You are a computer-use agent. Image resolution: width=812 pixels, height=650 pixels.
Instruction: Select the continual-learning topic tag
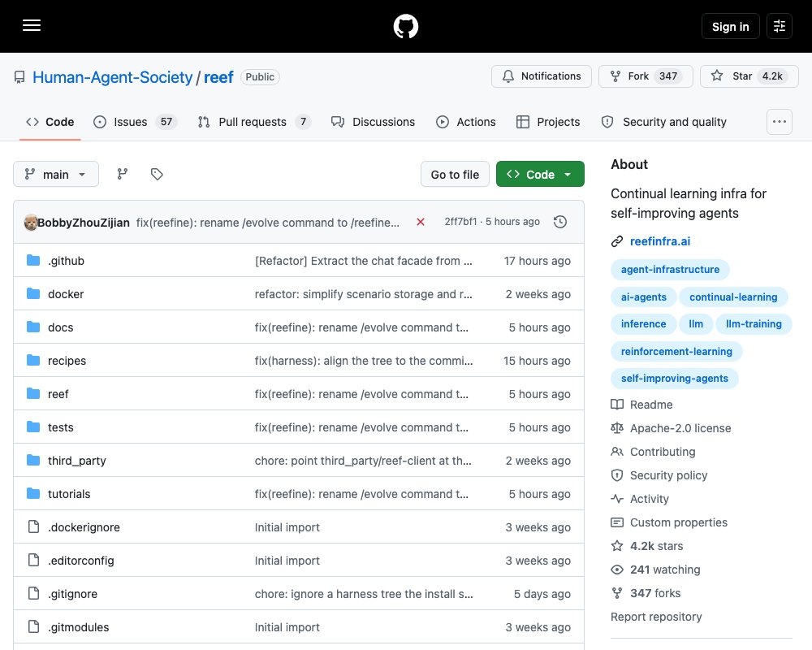[x=732, y=297]
